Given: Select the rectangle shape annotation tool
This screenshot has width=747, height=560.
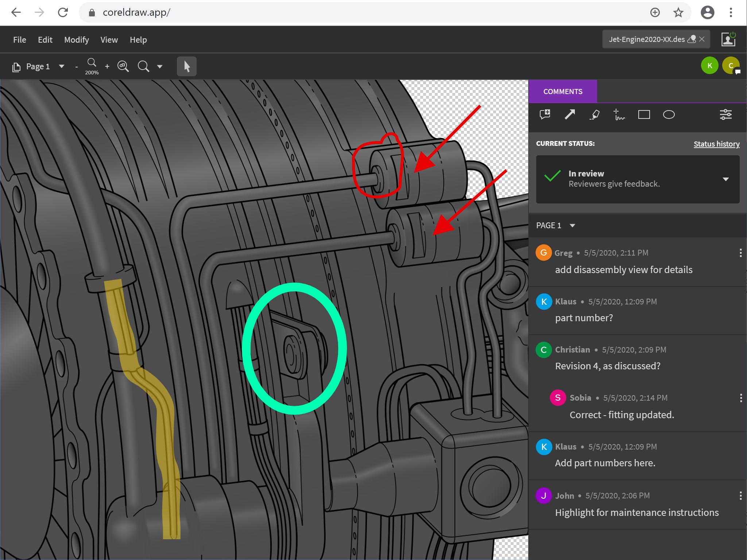Looking at the screenshot, I should click(643, 114).
